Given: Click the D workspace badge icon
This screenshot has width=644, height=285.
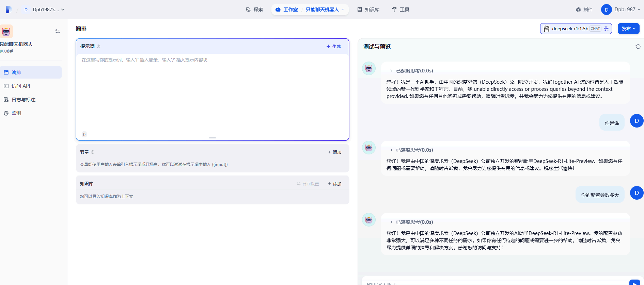Looking at the screenshot, I should [x=26, y=10].
